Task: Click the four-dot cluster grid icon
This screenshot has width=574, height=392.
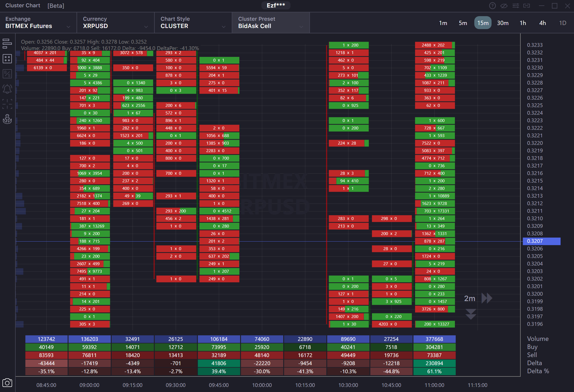Action: click(x=7, y=59)
